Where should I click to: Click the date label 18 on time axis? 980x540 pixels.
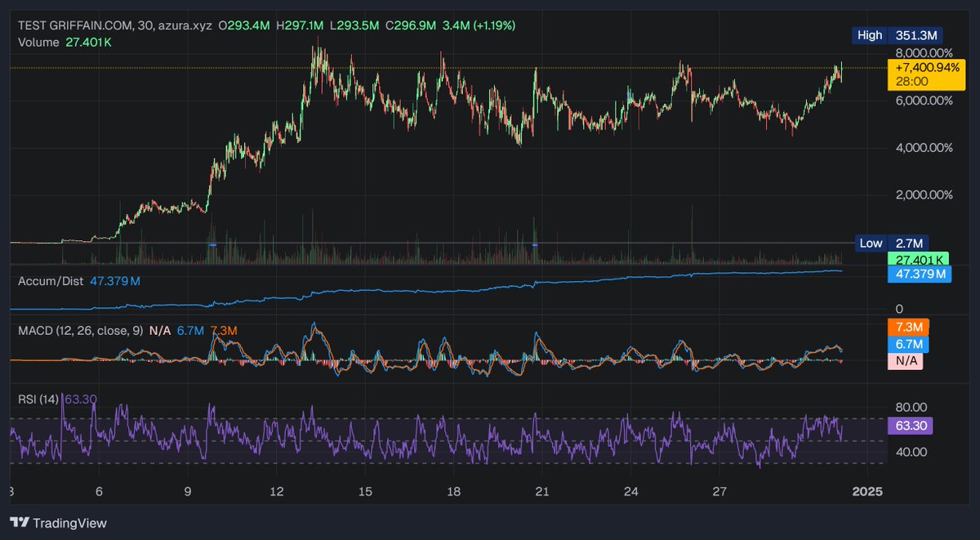(454, 492)
